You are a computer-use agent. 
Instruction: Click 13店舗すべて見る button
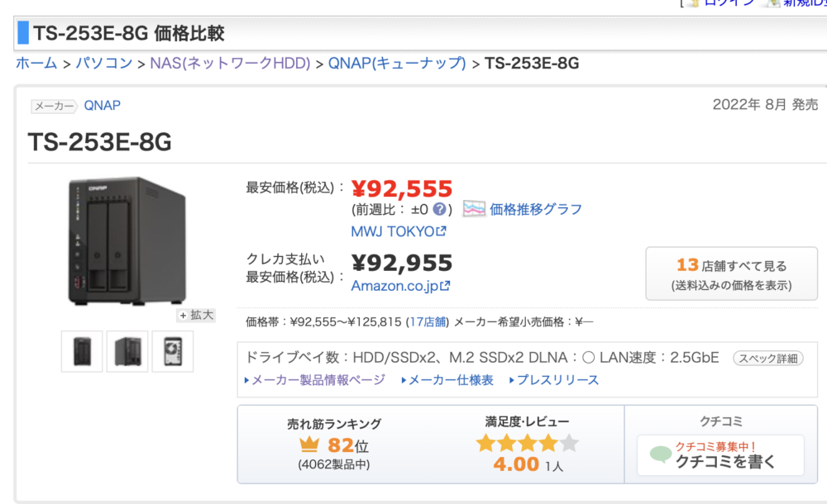coord(731,273)
